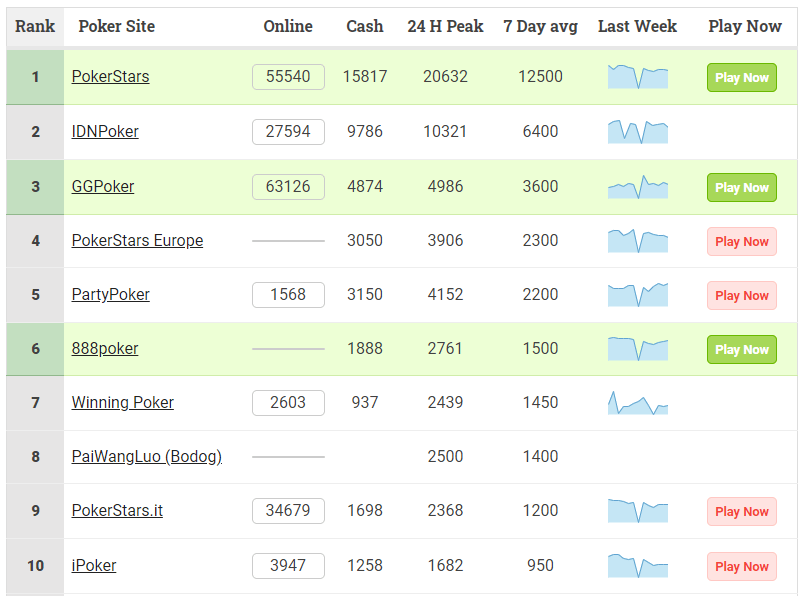Click PartyPoker last week sparkline chart
Viewport: 802px width, 596px height.
637,295
